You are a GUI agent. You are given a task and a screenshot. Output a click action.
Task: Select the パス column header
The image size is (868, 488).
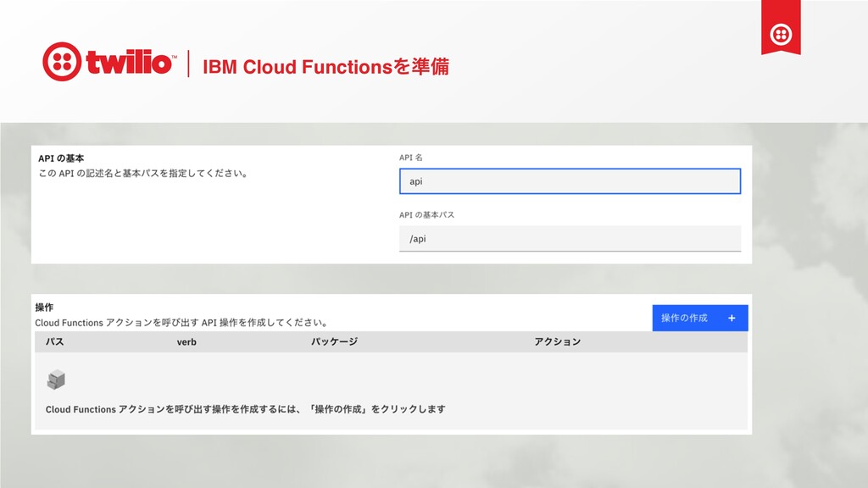[x=54, y=341]
